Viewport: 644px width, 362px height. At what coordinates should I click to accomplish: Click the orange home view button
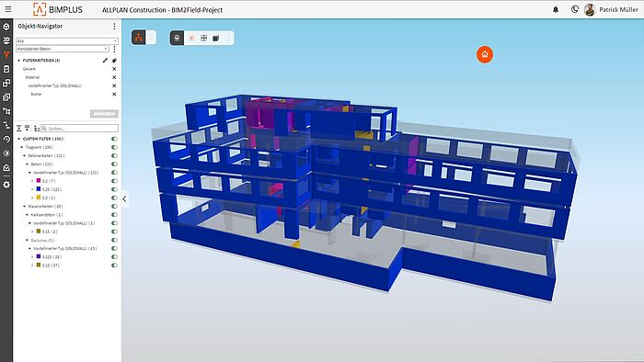tap(485, 54)
